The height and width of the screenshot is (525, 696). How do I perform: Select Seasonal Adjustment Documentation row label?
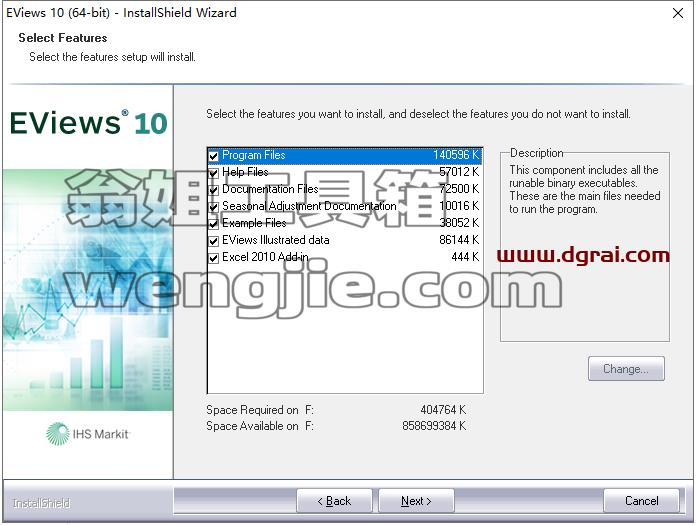pos(309,206)
